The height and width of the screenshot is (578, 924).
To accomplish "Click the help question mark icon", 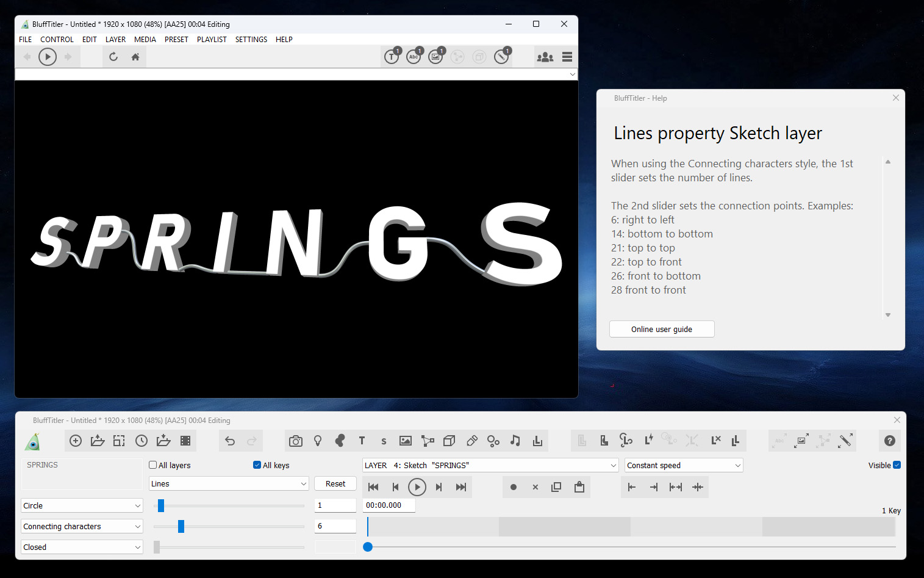I will pyautogui.click(x=890, y=441).
